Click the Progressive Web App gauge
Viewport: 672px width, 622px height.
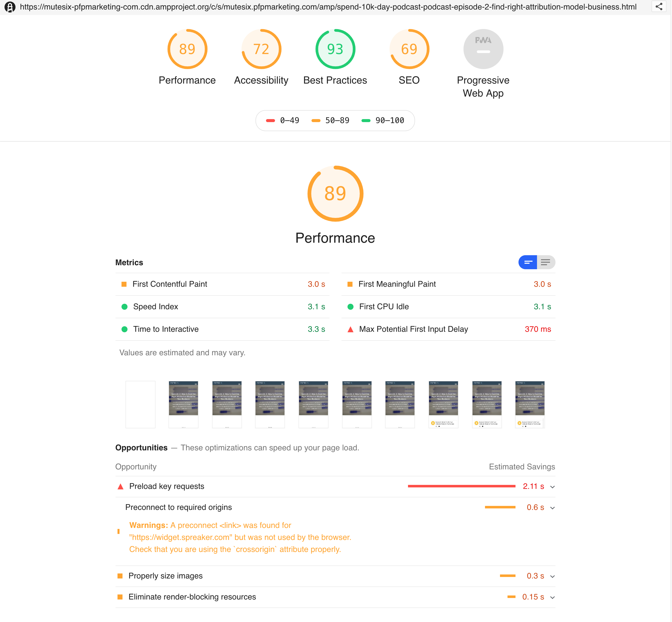pyautogui.click(x=483, y=49)
